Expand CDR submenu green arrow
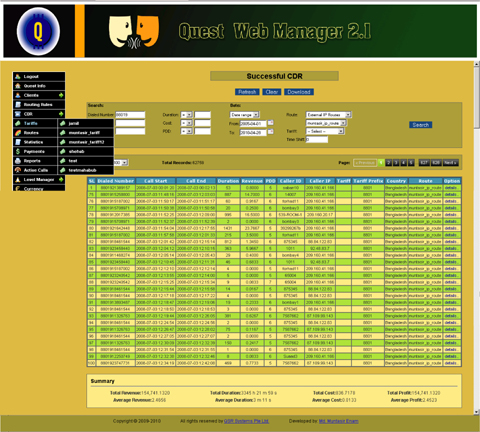 61,114
